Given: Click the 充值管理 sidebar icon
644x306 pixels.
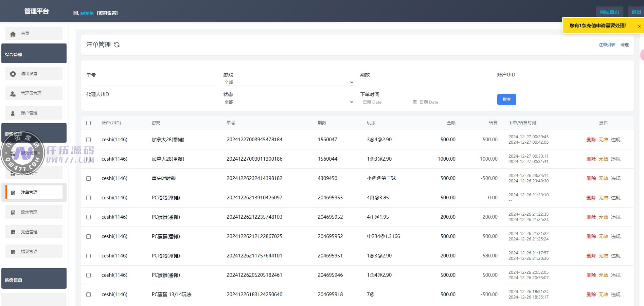Looking at the screenshot, I should click(x=13, y=232).
